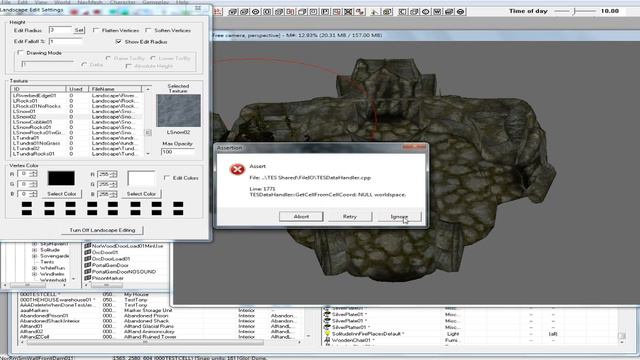The image size is (640, 360).
Task: Click the light bulb icon beside SolitudeInnFirePlacesDefault
Action: tap(327, 333)
